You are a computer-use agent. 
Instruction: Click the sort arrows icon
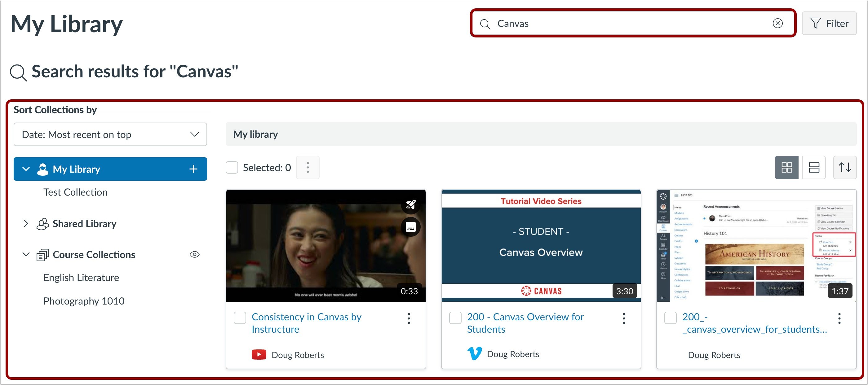(845, 167)
